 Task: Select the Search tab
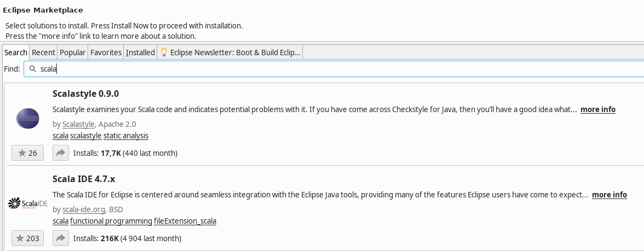pos(16,52)
